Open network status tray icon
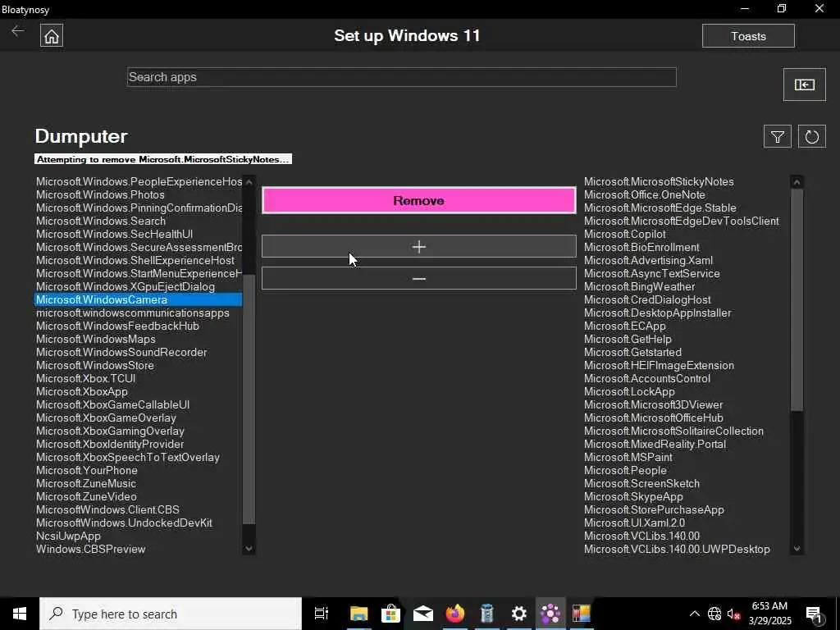 (x=714, y=614)
